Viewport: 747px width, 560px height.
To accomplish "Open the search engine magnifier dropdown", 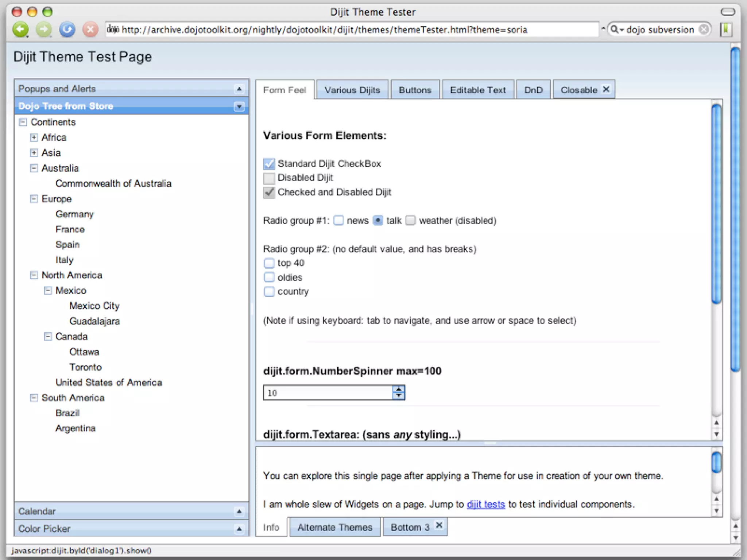I will point(616,30).
